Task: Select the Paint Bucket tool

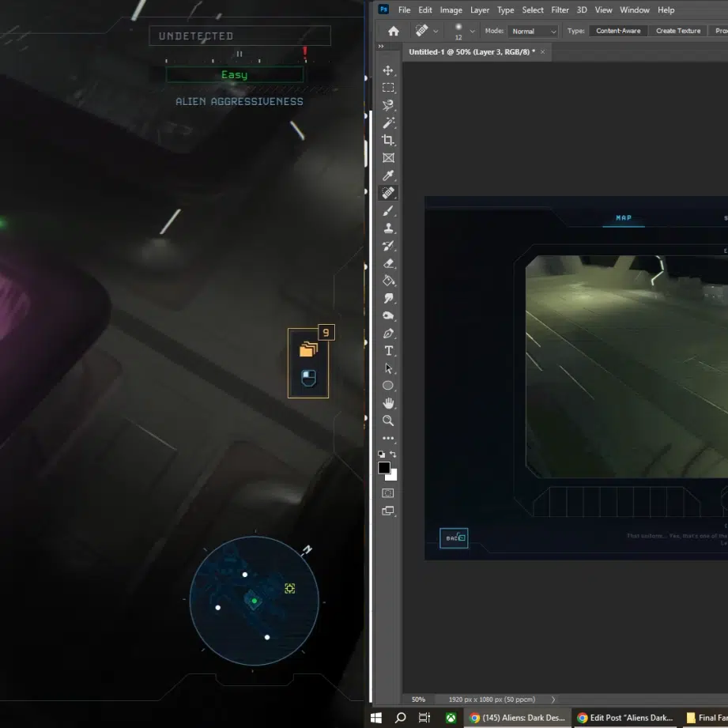Action: tap(388, 281)
